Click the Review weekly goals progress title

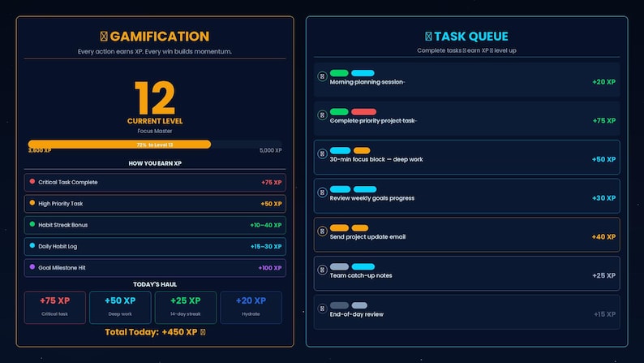tap(372, 198)
